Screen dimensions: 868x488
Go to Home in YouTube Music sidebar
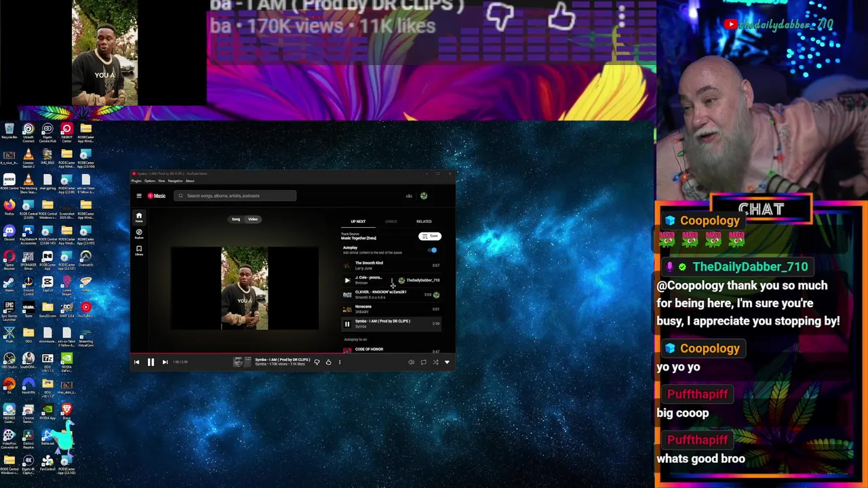pyautogui.click(x=139, y=218)
